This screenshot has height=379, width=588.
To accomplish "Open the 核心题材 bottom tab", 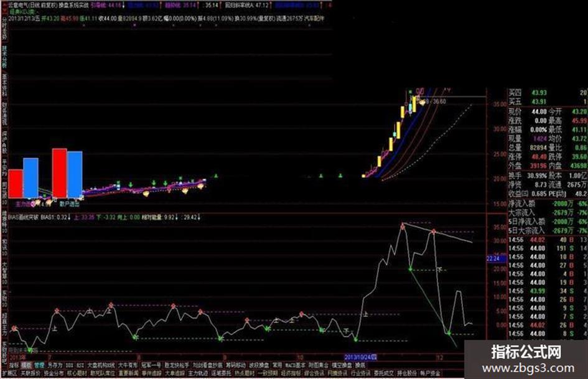I will point(77,373).
